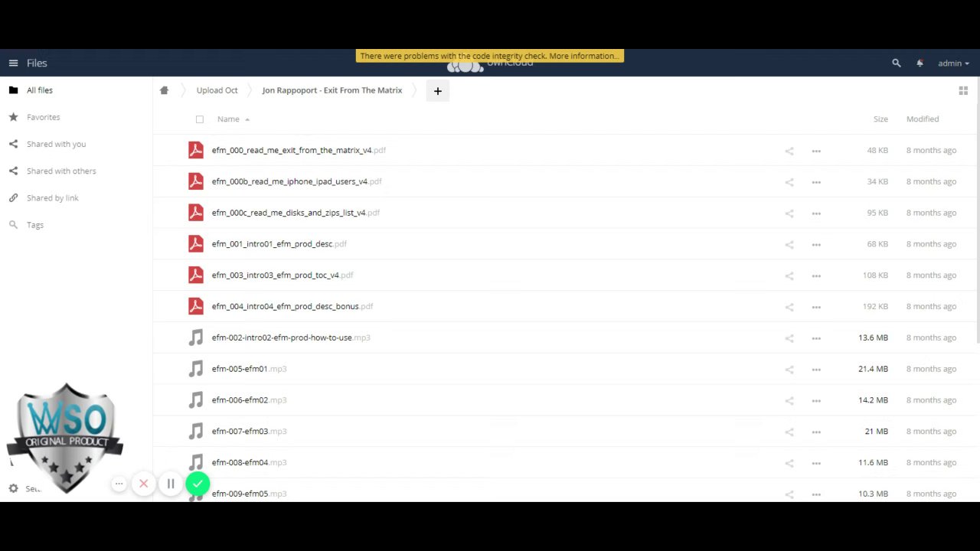Share efm_004_intro04_efm_prod_desc_bonus.pdf

pyautogui.click(x=789, y=307)
